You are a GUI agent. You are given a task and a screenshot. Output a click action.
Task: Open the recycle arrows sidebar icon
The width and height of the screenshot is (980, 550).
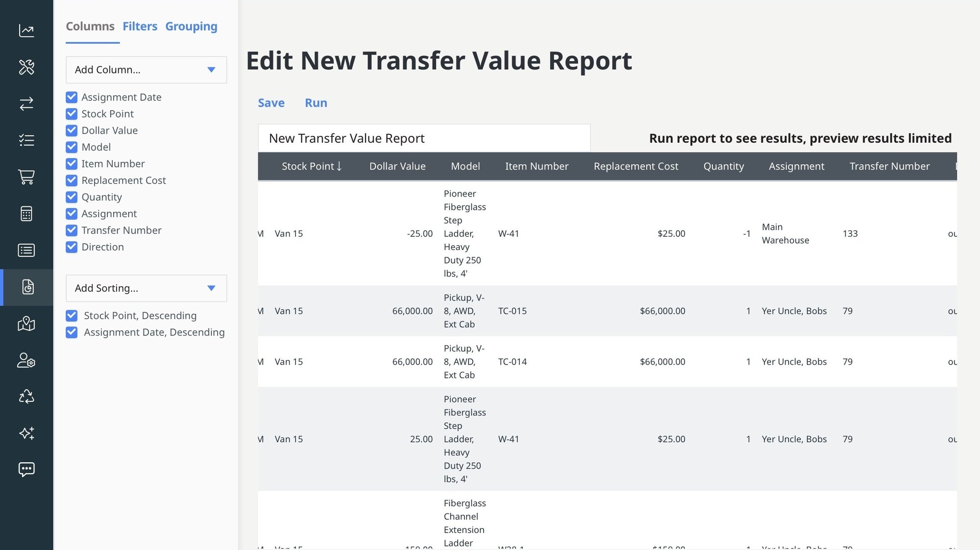(26, 397)
